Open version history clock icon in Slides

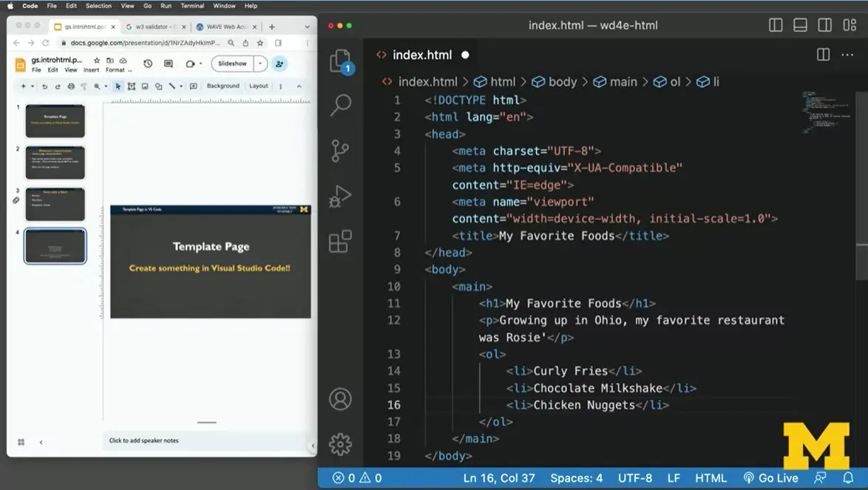point(148,64)
